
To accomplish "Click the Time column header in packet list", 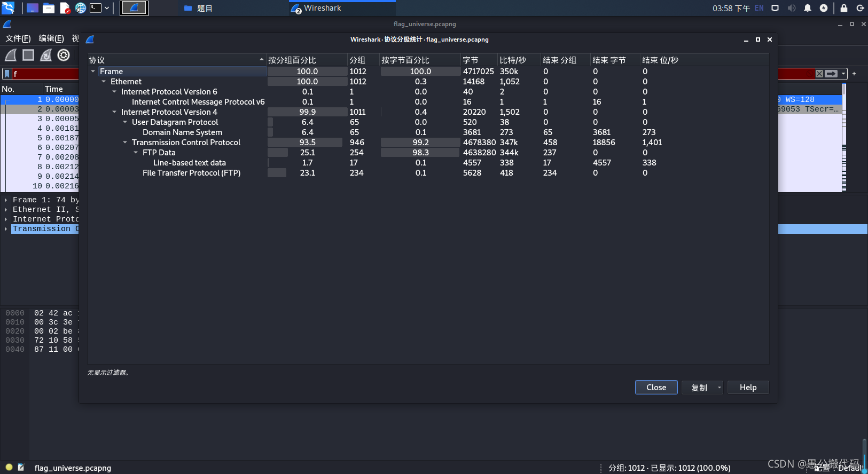I will point(61,89).
